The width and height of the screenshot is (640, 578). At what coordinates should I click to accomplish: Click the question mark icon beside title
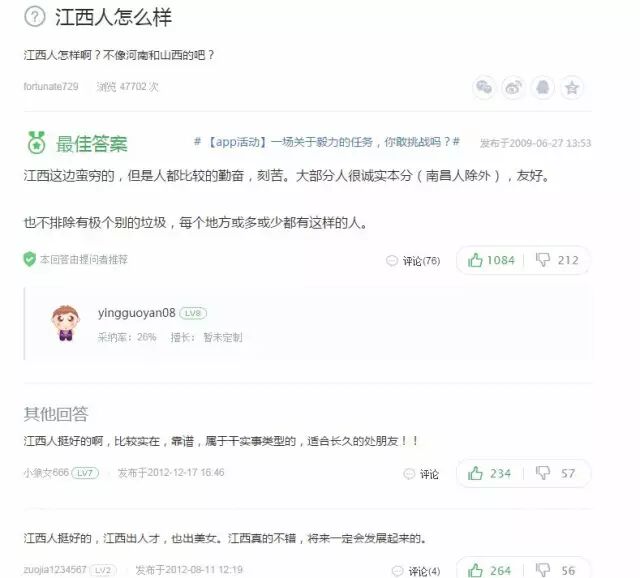pos(35,17)
